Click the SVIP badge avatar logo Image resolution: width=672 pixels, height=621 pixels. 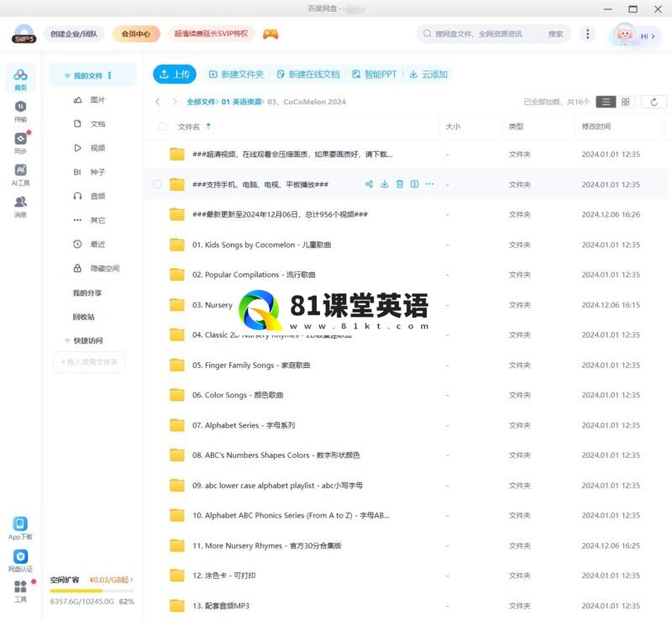24,34
